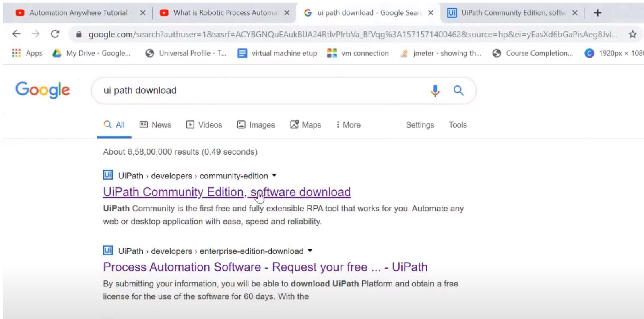Viewport: 644px width, 319px height.
Task: Expand the community-edition result dropdown arrow
Action: [274, 176]
